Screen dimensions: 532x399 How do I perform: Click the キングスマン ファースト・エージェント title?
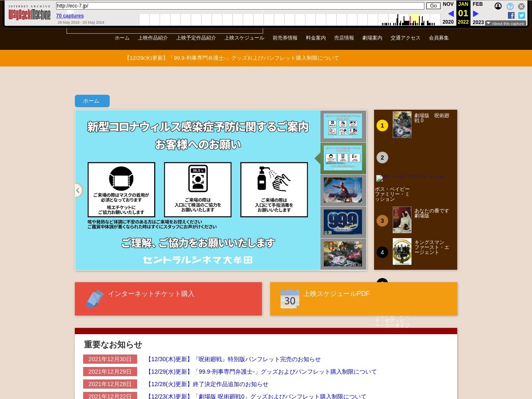click(432, 247)
